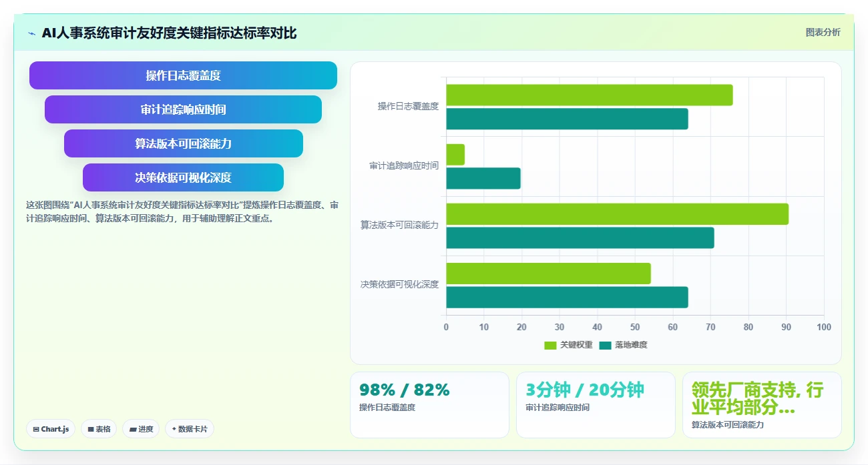Image resolution: width=868 pixels, height=465 pixels.
Task: Click the 决策依据可视化深度 y-axis label
Action: point(400,284)
